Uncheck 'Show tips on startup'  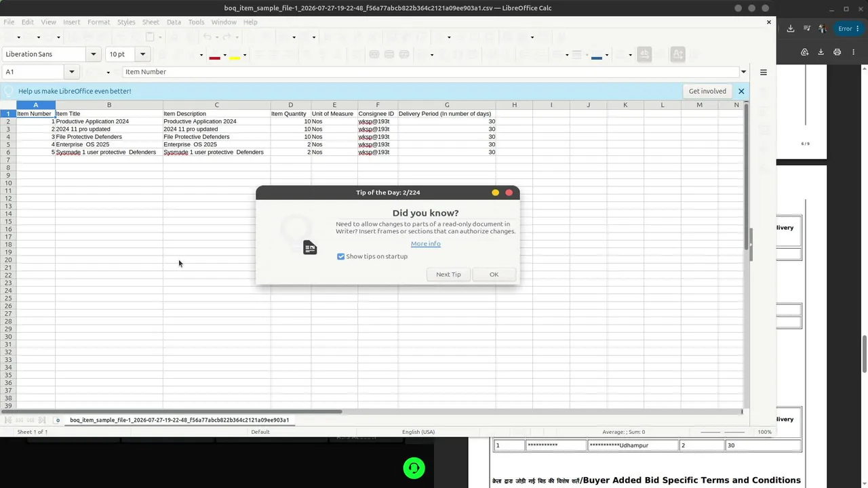pyautogui.click(x=341, y=256)
